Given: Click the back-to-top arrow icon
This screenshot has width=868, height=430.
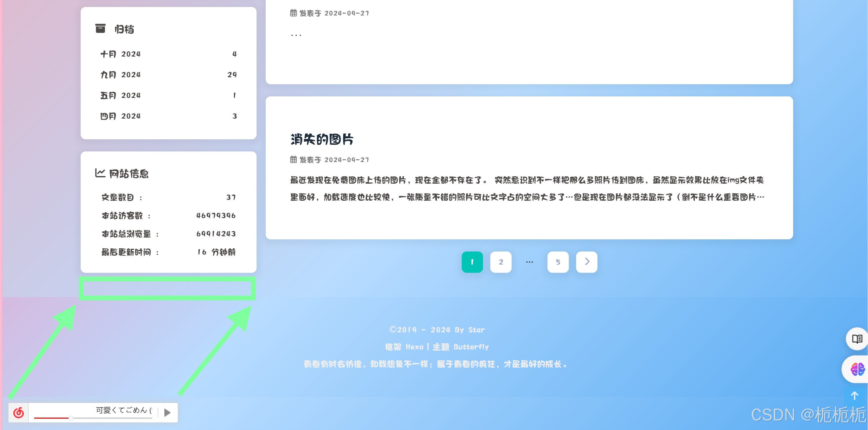Looking at the screenshot, I should click(854, 396).
